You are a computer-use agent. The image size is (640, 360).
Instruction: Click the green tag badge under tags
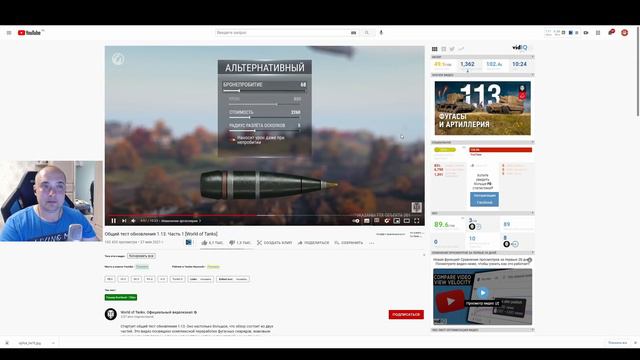(121, 298)
